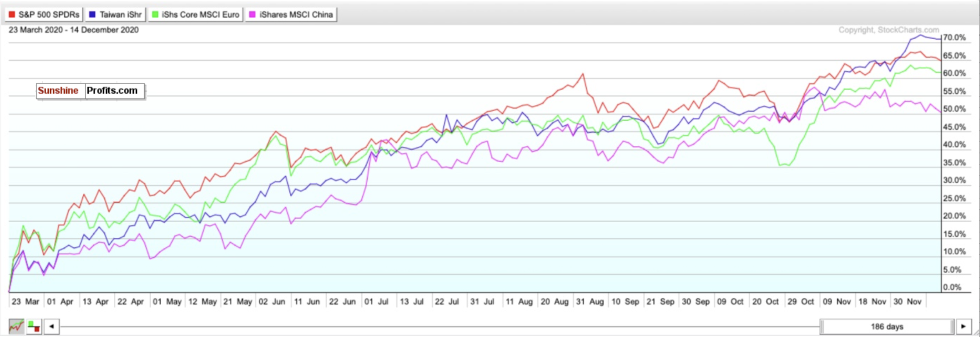
Task: Click the 35.0% axis label
Action: 955,163
